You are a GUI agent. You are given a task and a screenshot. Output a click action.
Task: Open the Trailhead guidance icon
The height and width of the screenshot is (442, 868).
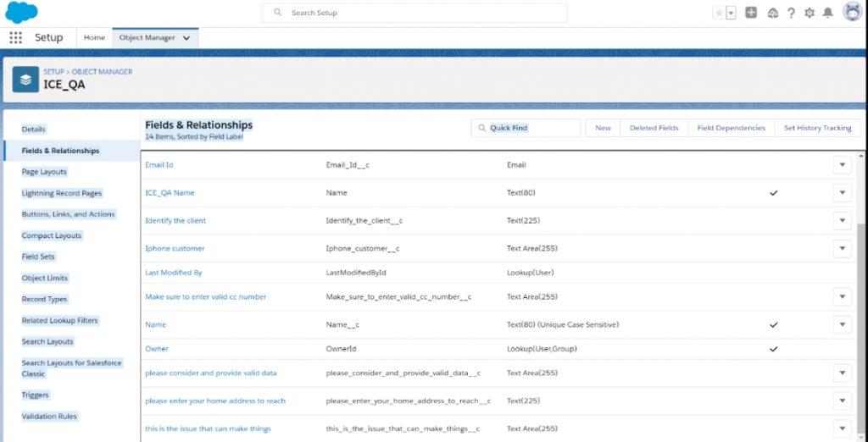pos(772,13)
